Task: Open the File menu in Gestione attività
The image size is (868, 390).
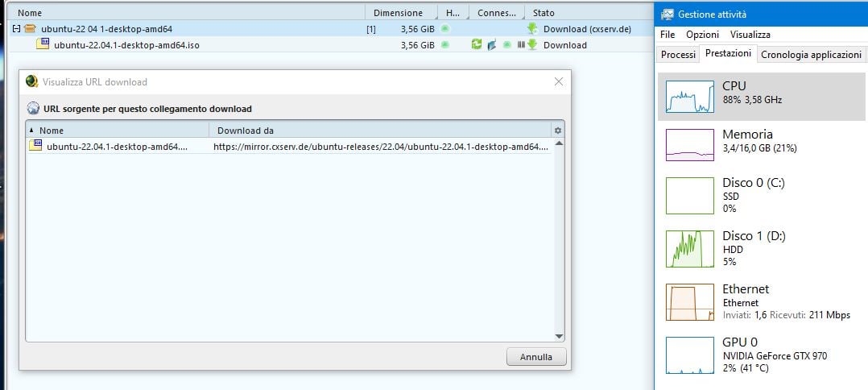Action: pyautogui.click(x=668, y=35)
